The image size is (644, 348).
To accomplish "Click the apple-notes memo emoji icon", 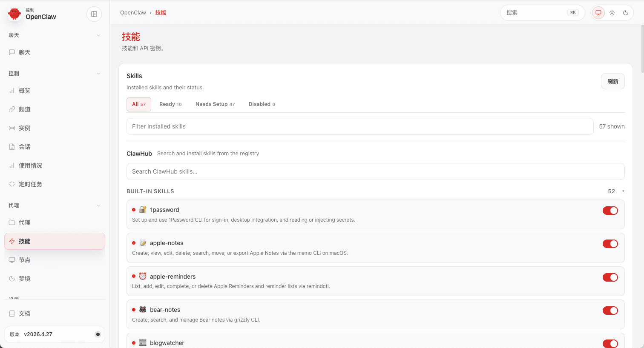I will 143,243.
